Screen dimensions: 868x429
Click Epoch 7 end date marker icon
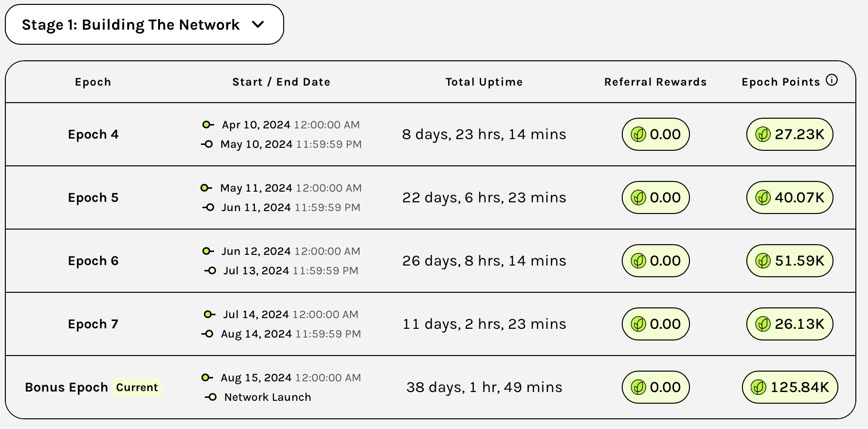[x=208, y=334]
